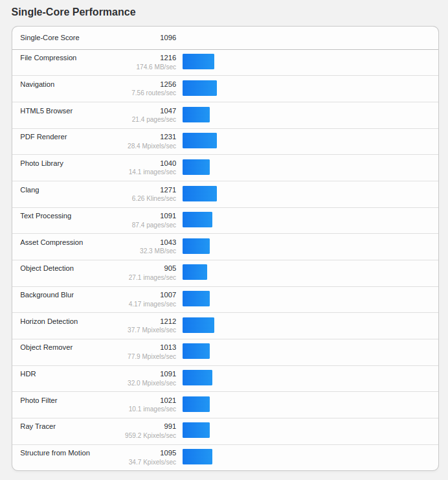Click the Horizon Detection score bar

pos(198,325)
